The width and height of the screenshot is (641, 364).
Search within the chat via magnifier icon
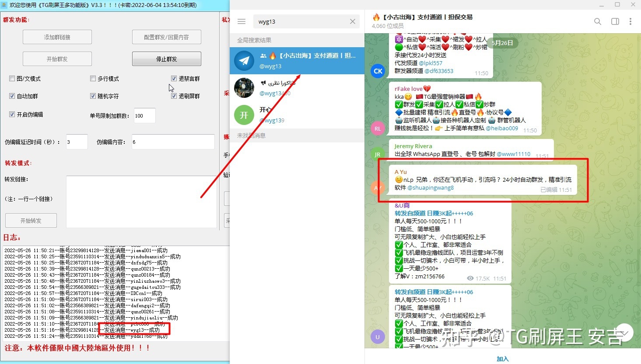click(x=598, y=21)
